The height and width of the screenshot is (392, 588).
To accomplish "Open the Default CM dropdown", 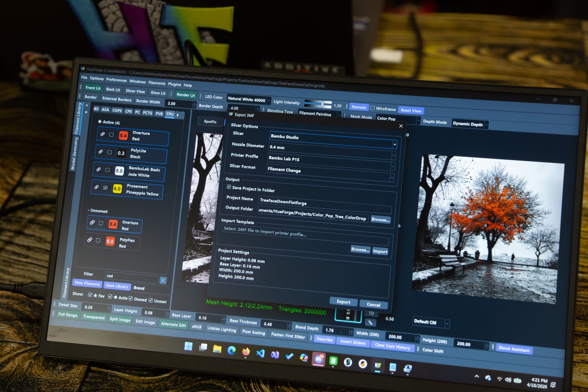I will click(431, 322).
